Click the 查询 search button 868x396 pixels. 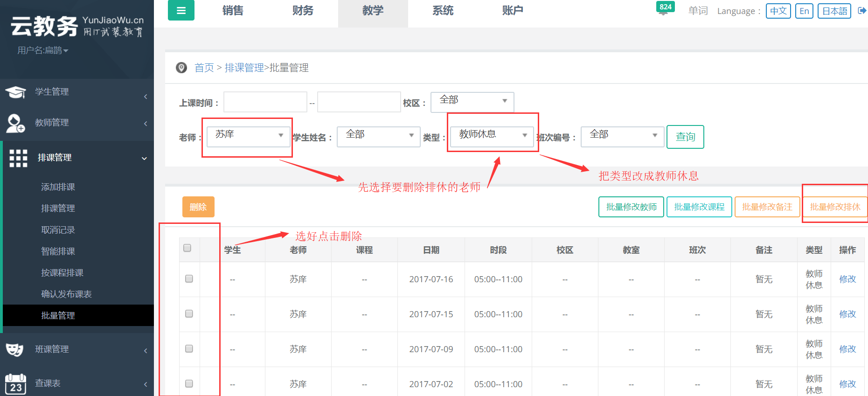pos(685,137)
